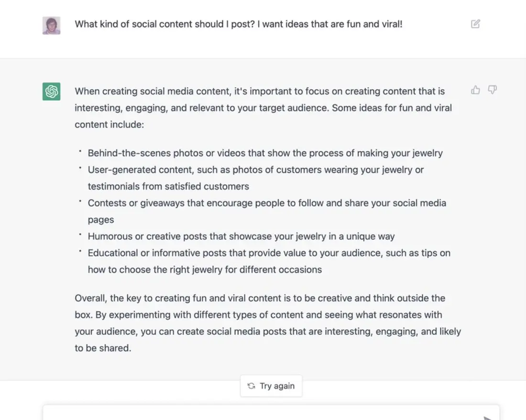Click the final line 'to be shared.'
526x420 pixels.
coord(103,348)
